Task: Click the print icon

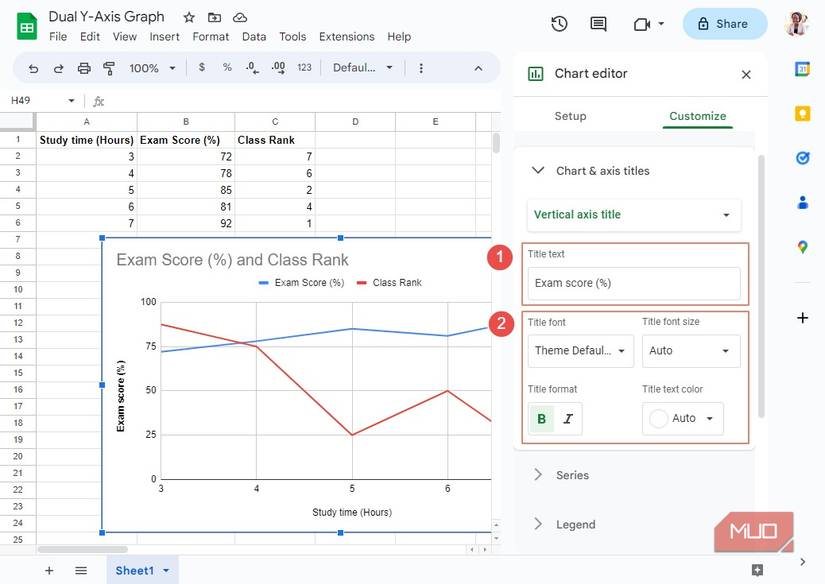Action: [84, 68]
